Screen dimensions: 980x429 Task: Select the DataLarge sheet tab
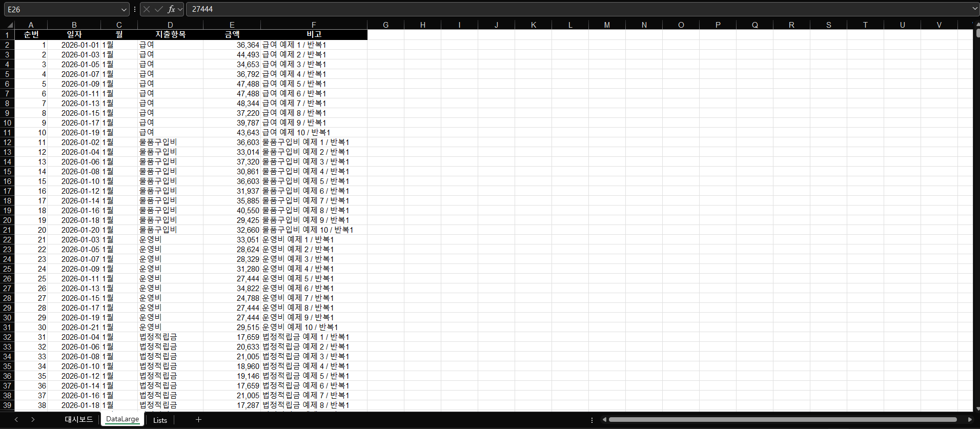[122, 419]
